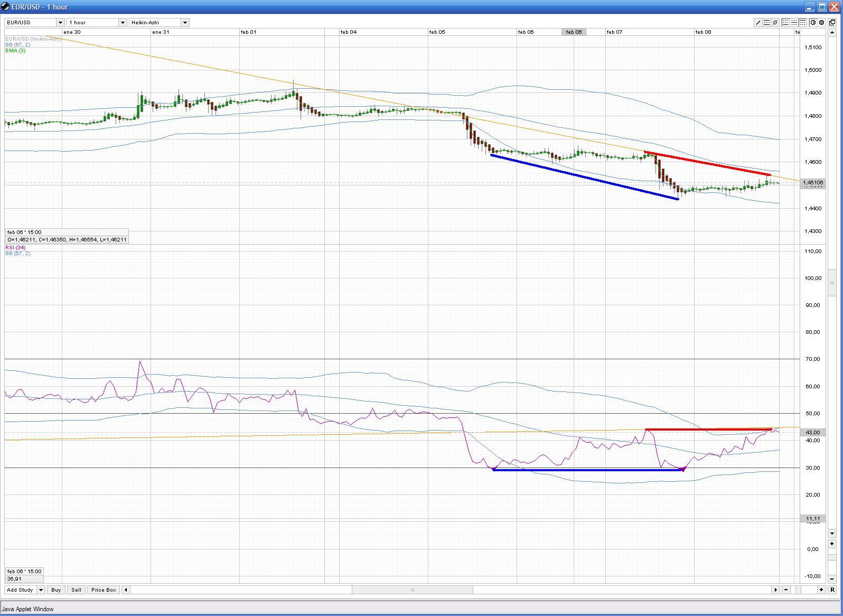This screenshot has height=616, width=843.
Task: Expand the 1 hour timeframe dropdown
Action: 123,23
